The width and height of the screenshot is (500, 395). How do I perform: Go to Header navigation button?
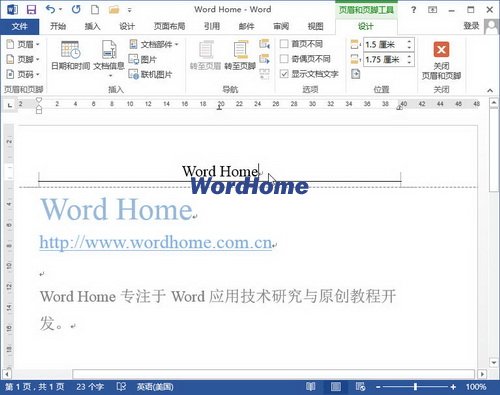(x=206, y=55)
